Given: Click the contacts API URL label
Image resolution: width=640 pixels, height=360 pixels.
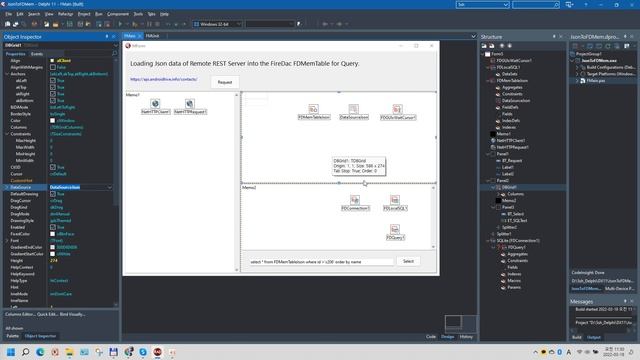Looking at the screenshot, I should [164, 79].
